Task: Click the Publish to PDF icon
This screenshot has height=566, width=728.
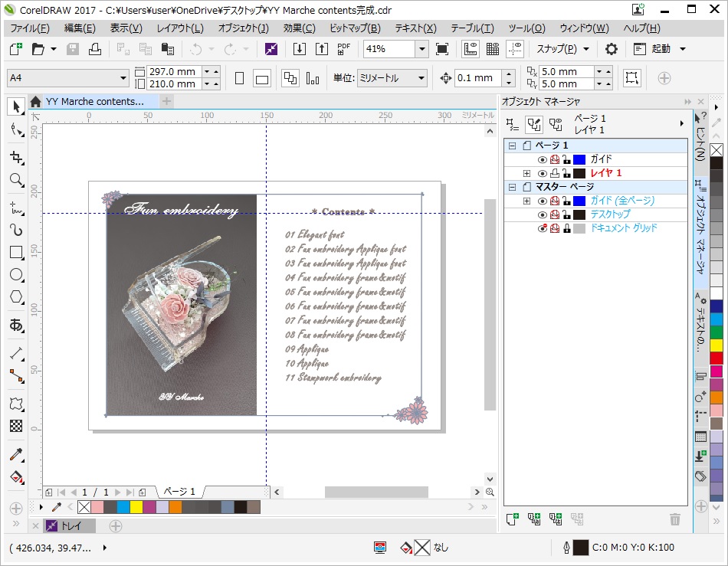Action: [x=343, y=49]
